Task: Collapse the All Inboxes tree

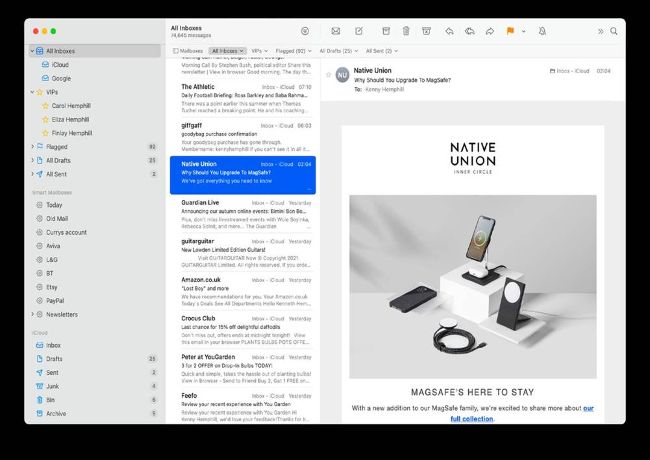Action: tap(29, 50)
